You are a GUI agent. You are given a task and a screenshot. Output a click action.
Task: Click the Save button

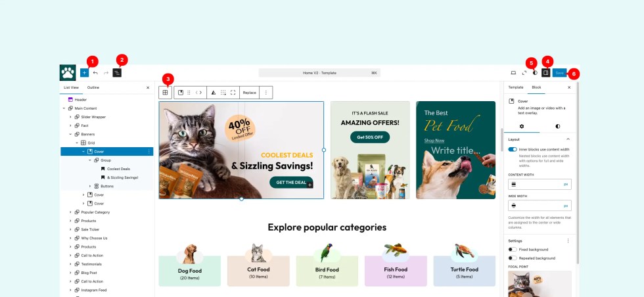coord(559,73)
